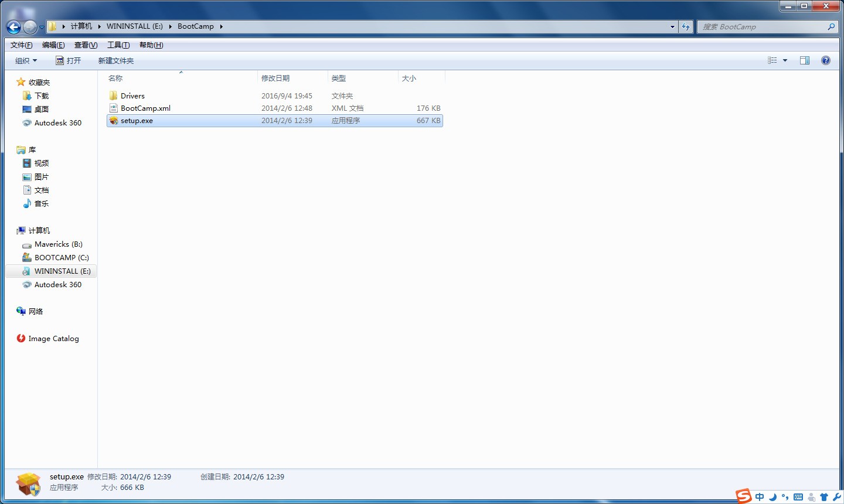844x504 pixels.
Task: Select WININSTALL (E:) drive in sidebar
Action: (x=51, y=271)
